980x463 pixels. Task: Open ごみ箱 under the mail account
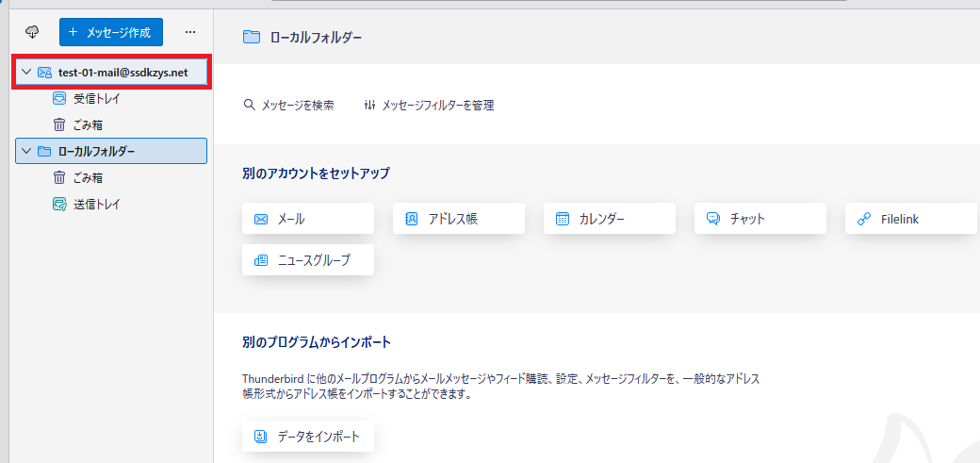click(x=88, y=124)
